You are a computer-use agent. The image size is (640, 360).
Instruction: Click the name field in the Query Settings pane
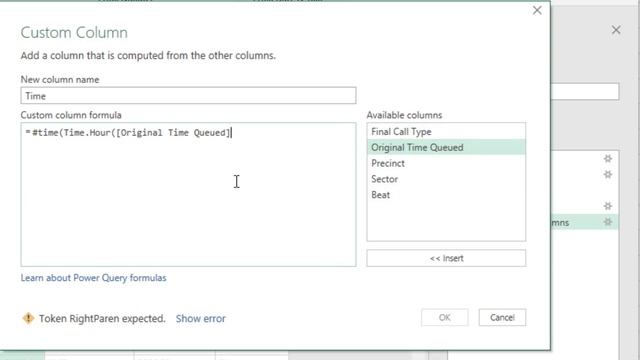(x=585, y=92)
